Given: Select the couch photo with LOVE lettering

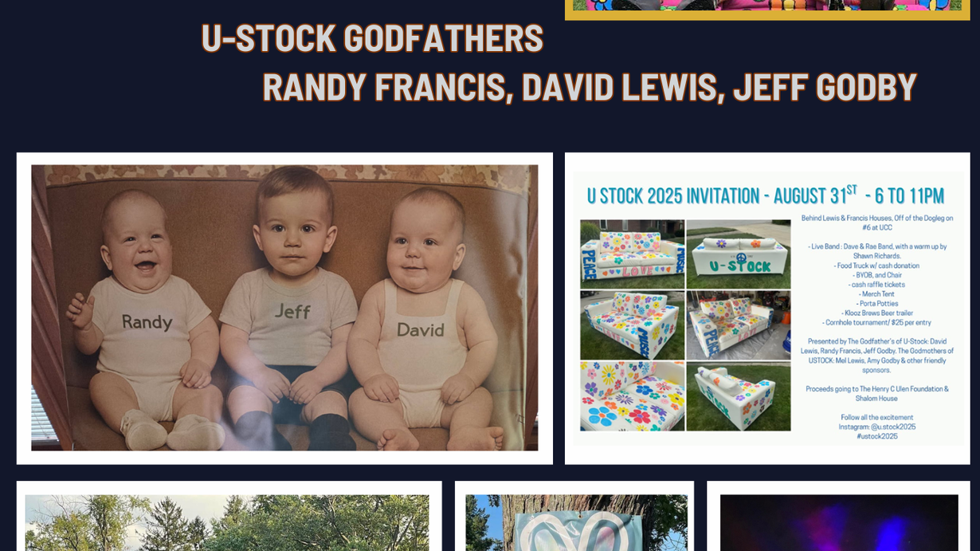Looking at the screenshot, I should tap(633, 254).
